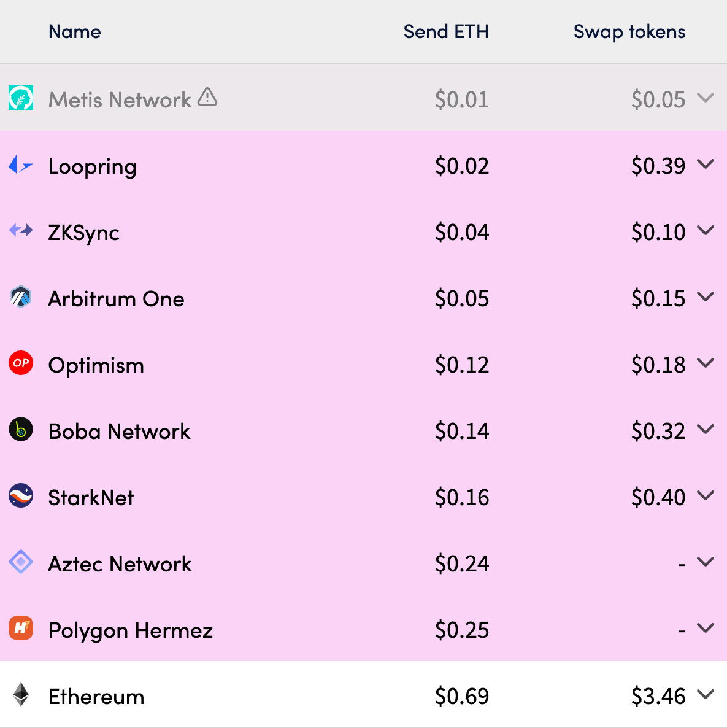Click the Arbitrum One logo icon
The width and height of the screenshot is (727, 728).
[21, 297]
